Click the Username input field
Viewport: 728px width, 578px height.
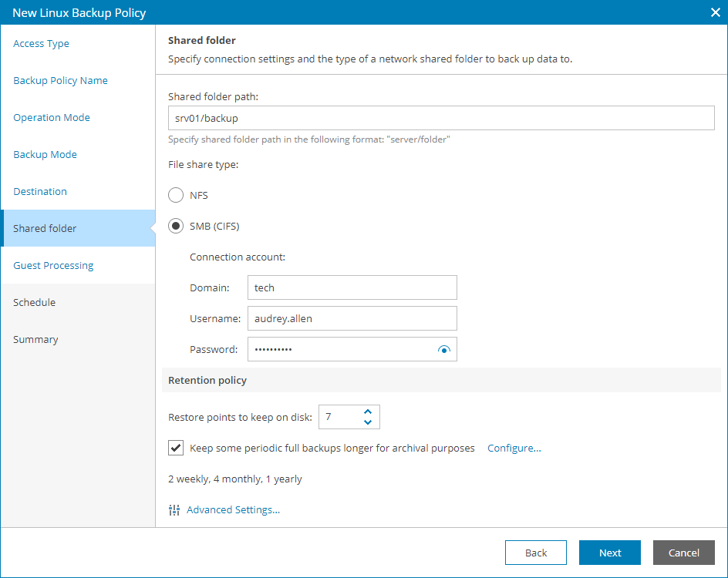point(352,318)
